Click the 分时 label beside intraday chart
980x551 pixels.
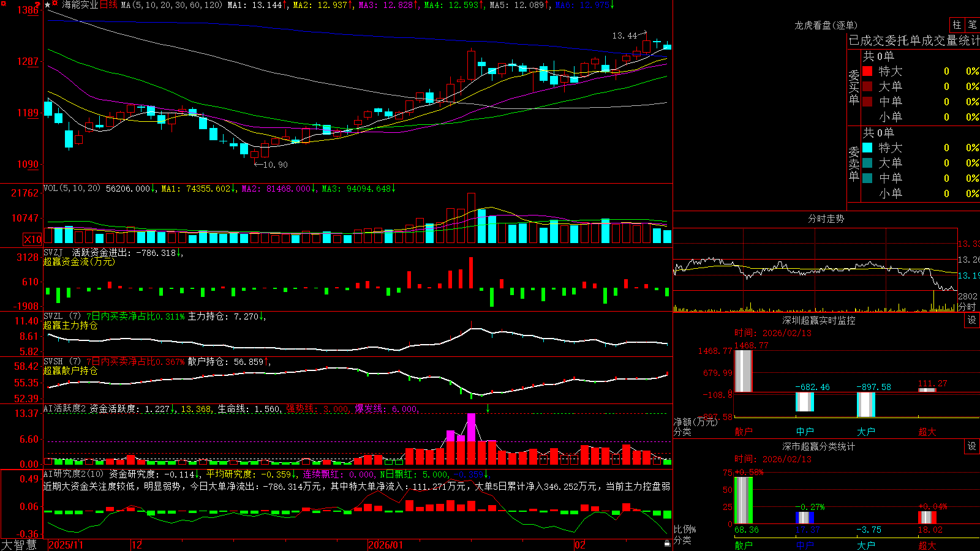tap(967, 307)
